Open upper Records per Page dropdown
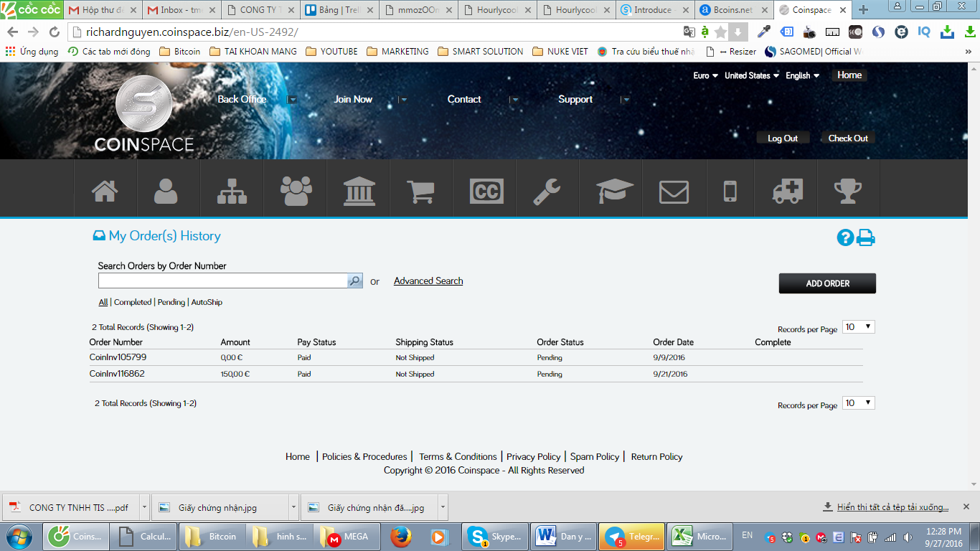This screenshot has width=980, height=551. [858, 327]
